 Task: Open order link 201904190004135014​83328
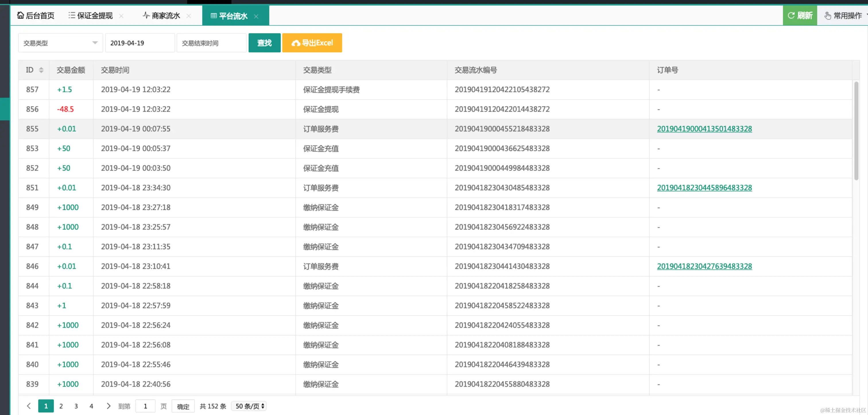[x=704, y=129]
